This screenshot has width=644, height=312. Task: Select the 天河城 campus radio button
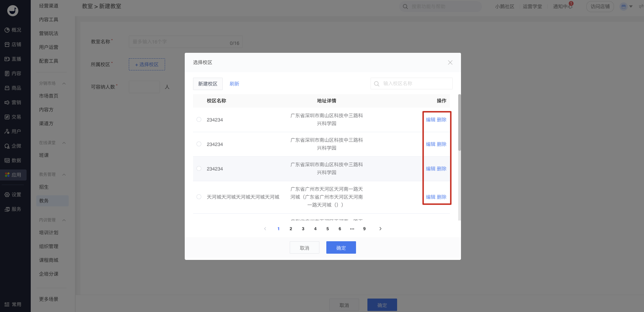coord(199,197)
